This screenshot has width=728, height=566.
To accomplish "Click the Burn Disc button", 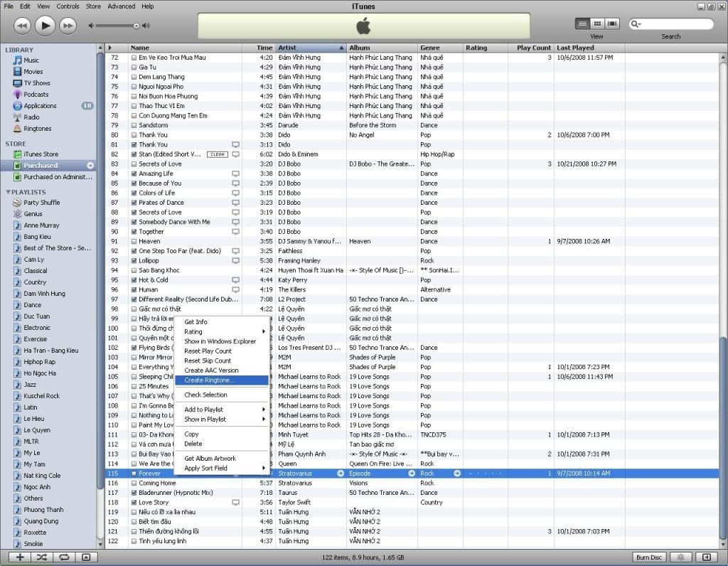I will click(x=648, y=557).
